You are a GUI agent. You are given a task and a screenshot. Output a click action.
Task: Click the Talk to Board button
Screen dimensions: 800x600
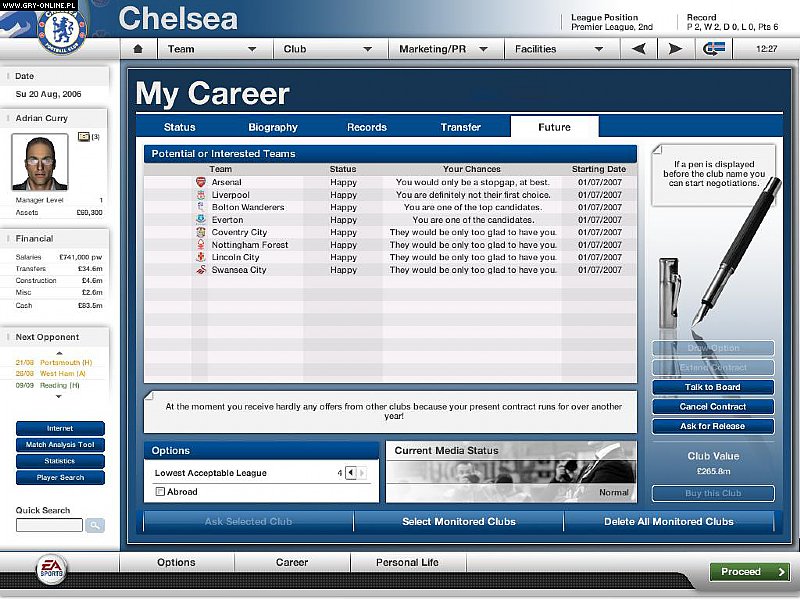713,387
